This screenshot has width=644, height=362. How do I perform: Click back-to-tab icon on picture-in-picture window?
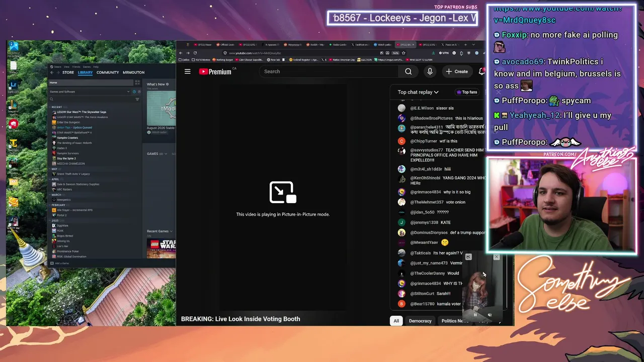(468, 257)
